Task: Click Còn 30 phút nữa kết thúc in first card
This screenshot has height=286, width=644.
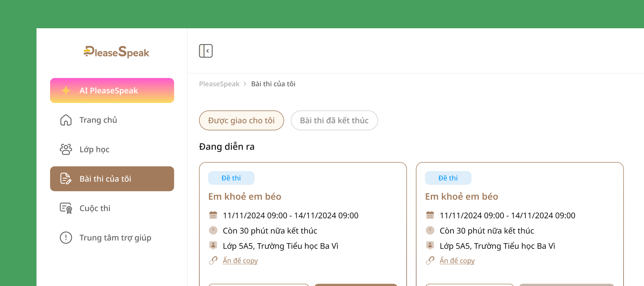Action: 270,231
